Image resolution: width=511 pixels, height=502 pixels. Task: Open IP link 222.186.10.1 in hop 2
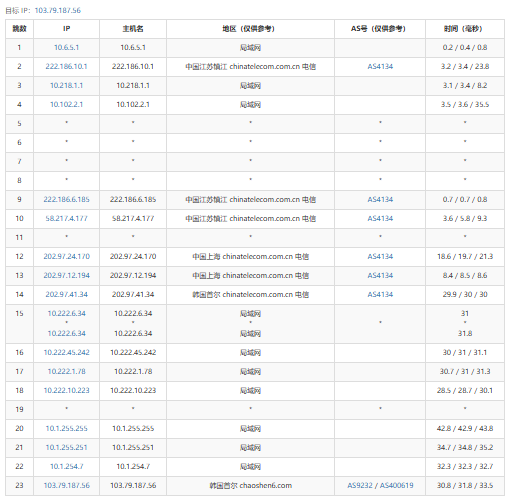[x=66, y=67]
